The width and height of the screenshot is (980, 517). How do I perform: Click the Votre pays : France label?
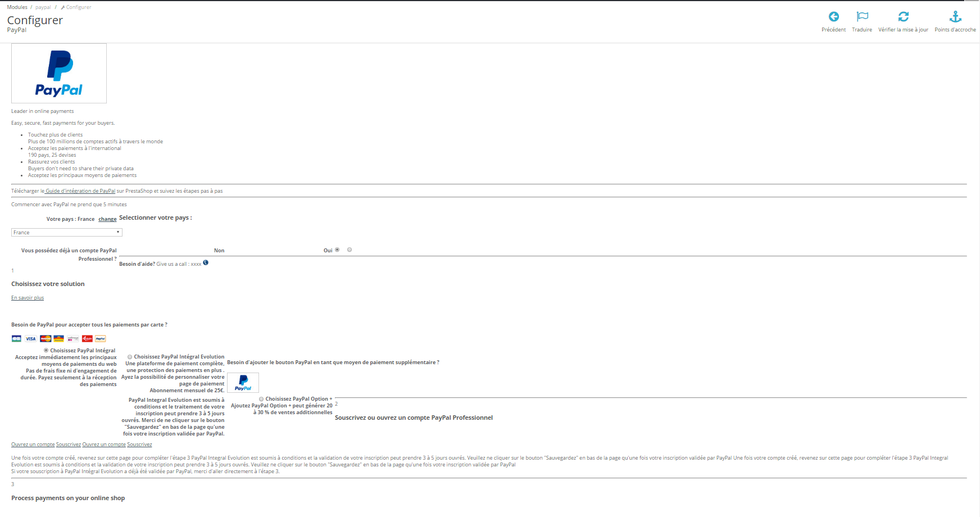click(70, 219)
